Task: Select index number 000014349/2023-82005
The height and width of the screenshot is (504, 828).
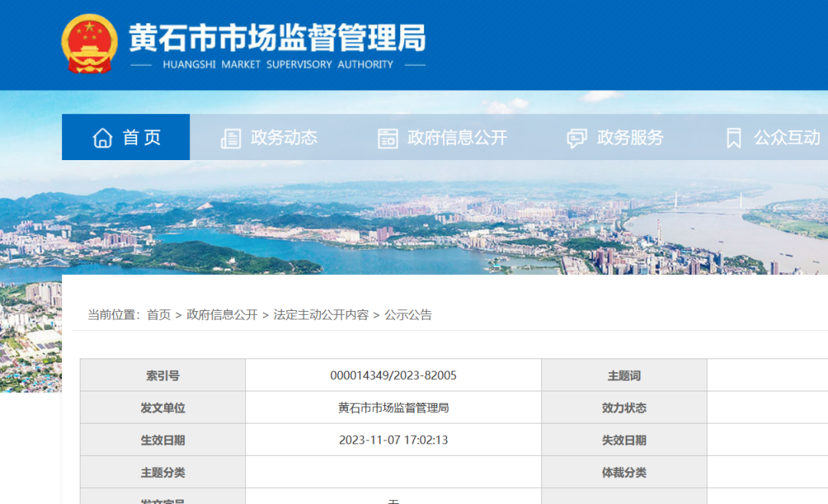Action: (393, 375)
